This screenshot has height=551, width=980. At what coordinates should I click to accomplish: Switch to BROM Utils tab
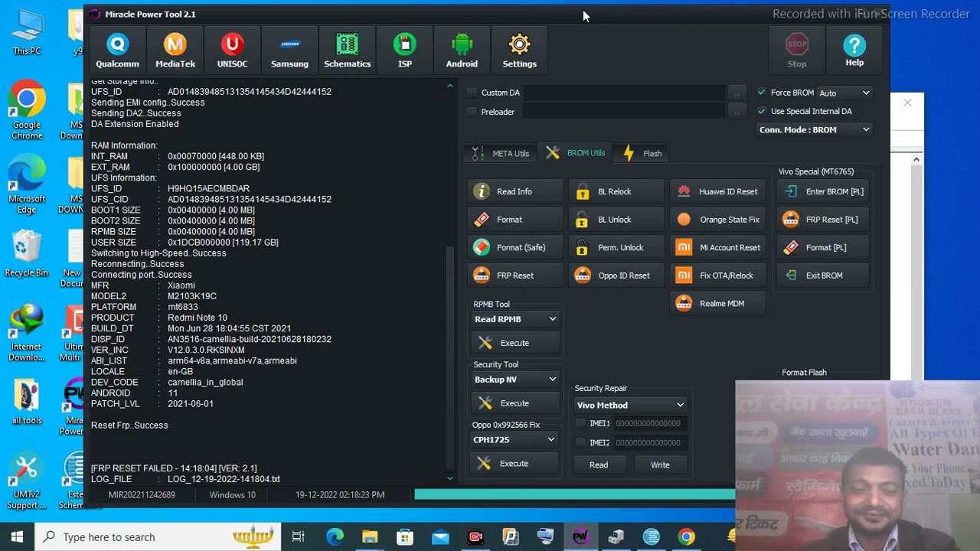click(576, 153)
